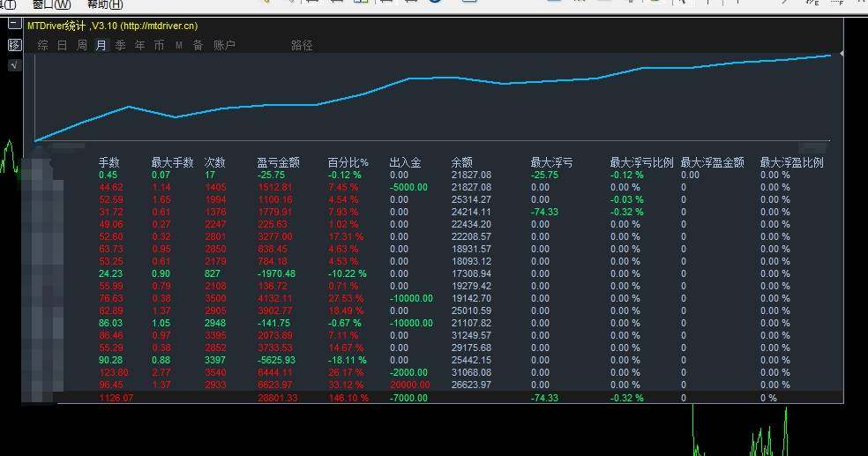Click the 路径 path button
The height and width of the screenshot is (456, 868).
pos(302,45)
